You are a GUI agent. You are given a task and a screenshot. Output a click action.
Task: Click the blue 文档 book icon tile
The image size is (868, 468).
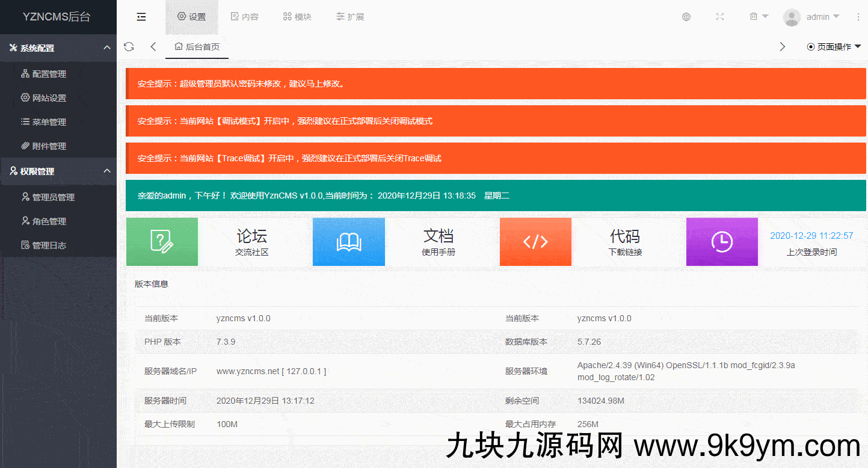click(x=349, y=242)
